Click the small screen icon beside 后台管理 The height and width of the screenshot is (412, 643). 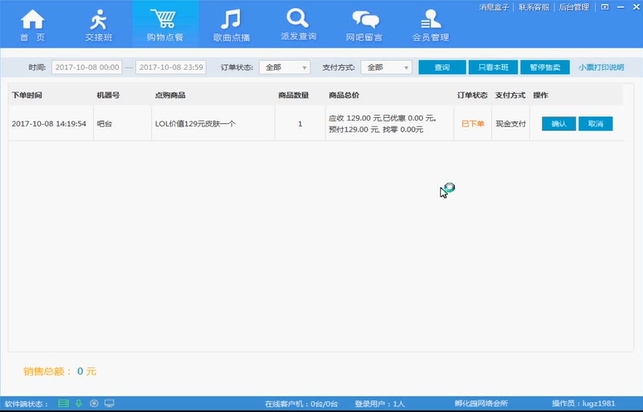(605, 7)
